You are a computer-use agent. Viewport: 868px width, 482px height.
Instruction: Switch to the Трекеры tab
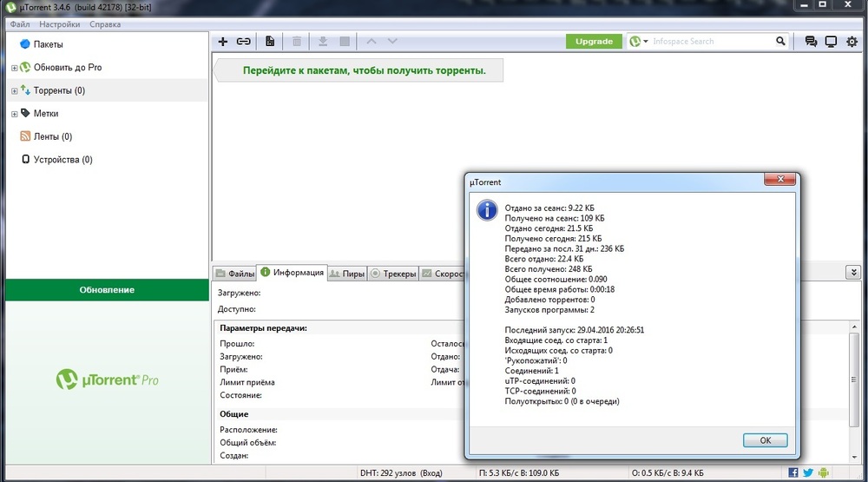click(394, 274)
